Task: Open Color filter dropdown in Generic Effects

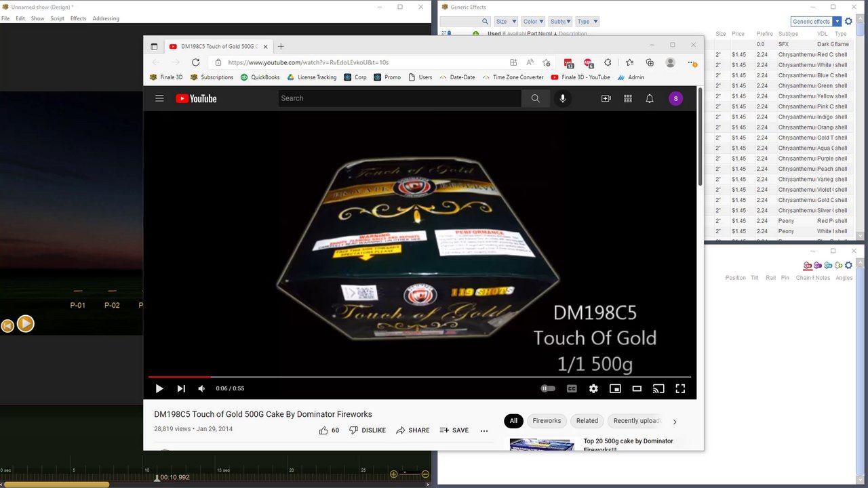Action: point(533,22)
